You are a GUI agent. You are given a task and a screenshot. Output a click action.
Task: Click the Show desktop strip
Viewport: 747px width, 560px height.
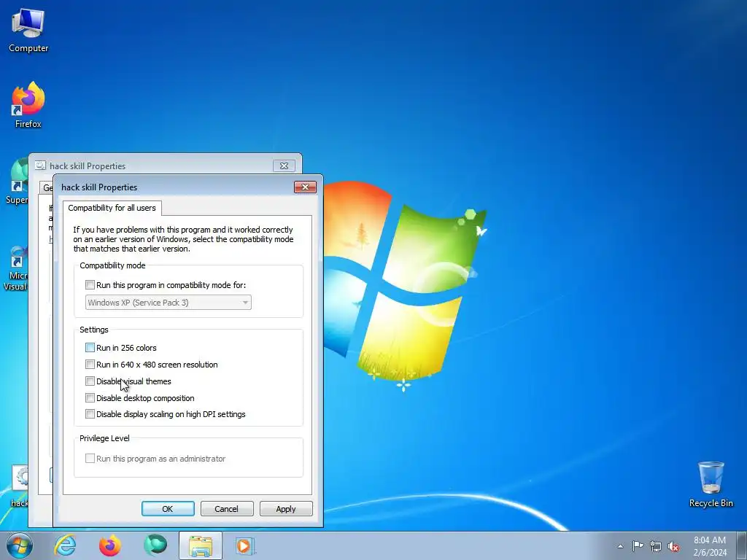point(742,545)
